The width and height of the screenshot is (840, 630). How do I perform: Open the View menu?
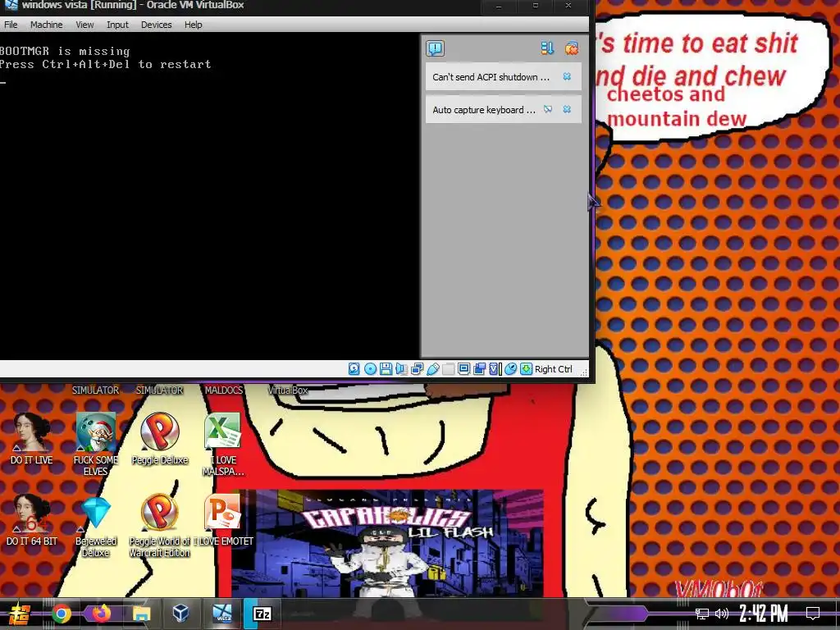click(84, 25)
